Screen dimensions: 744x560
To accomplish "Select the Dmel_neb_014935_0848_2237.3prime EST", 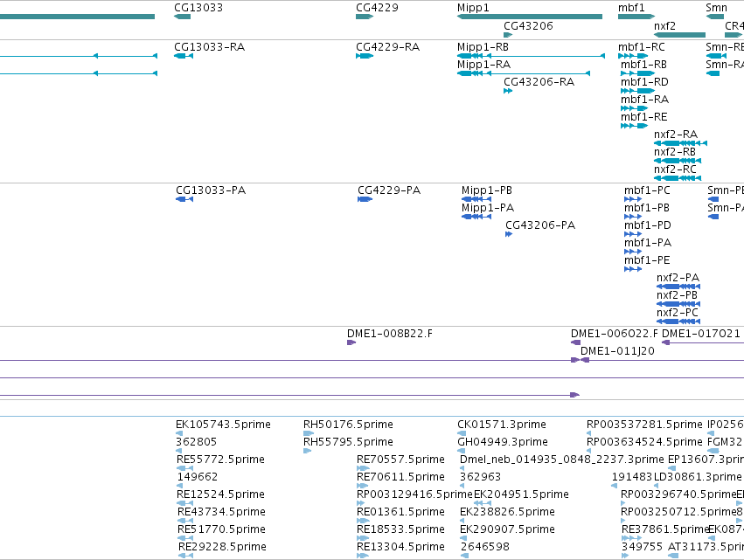I will pos(562,460).
